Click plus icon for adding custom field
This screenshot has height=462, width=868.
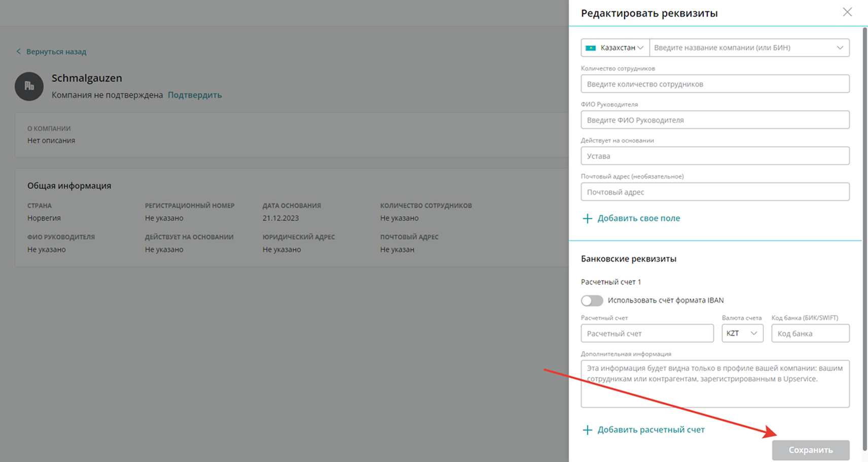[x=587, y=219]
